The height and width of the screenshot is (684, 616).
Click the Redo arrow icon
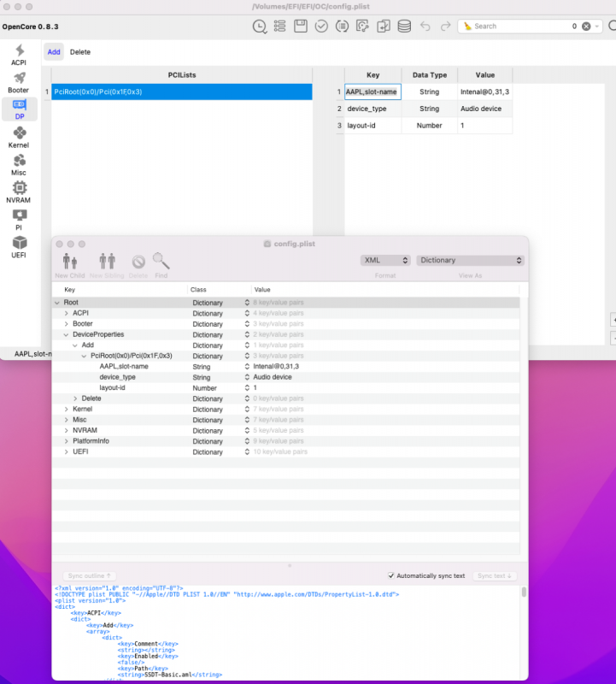point(445,27)
